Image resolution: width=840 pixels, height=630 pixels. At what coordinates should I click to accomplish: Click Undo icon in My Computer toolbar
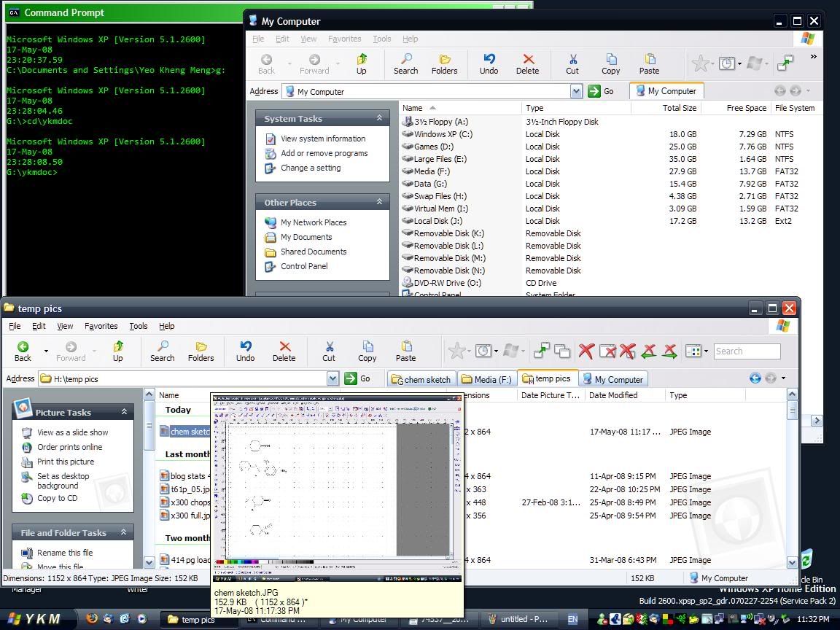tap(489, 59)
